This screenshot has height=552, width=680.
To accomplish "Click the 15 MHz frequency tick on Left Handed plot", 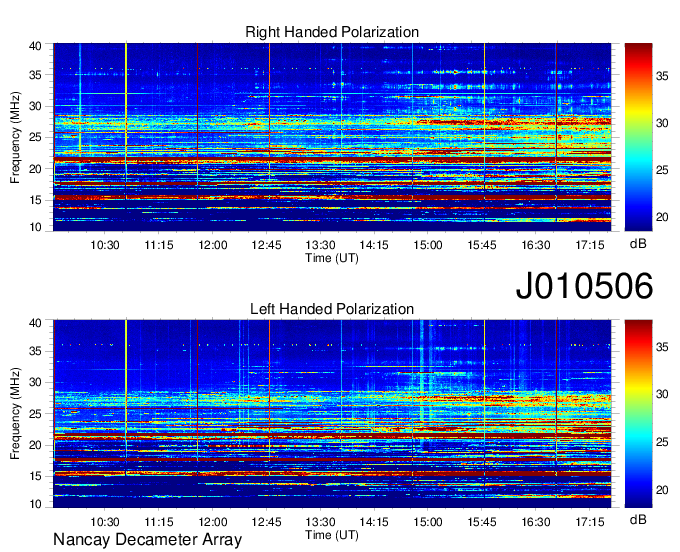I will click(x=35, y=476).
